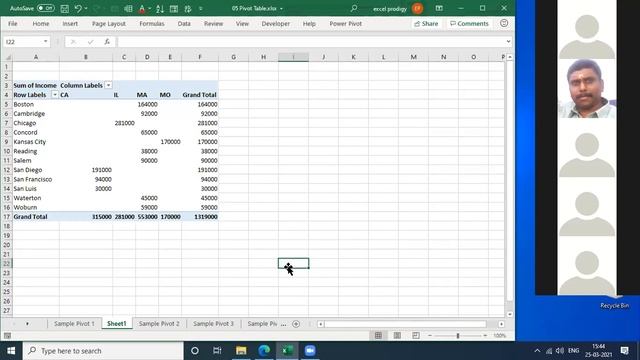This screenshot has width=640, height=360.
Task: Open the Formulas ribbon tab
Action: coord(152,24)
